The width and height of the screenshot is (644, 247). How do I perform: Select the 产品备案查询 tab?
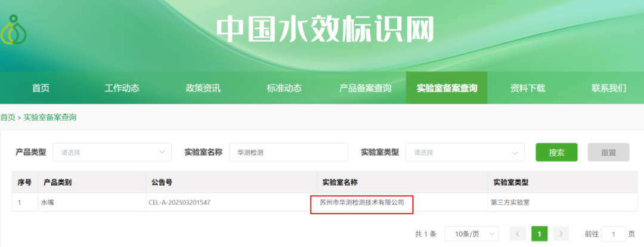point(365,88)
